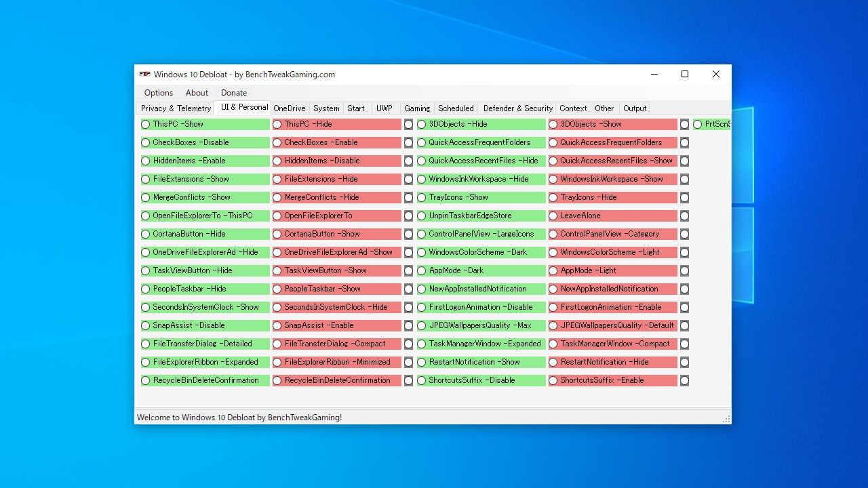This screenshot has height=488, width=868.
Task: Open the Start tab
Action: coord(356,108)
